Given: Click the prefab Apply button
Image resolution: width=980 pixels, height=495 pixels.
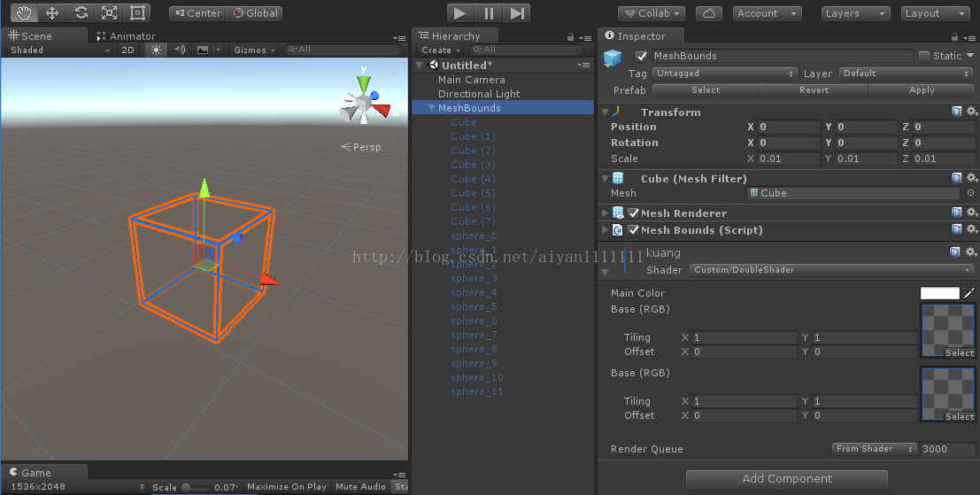Looking at the screenshot, I should (x=922, y=90).
